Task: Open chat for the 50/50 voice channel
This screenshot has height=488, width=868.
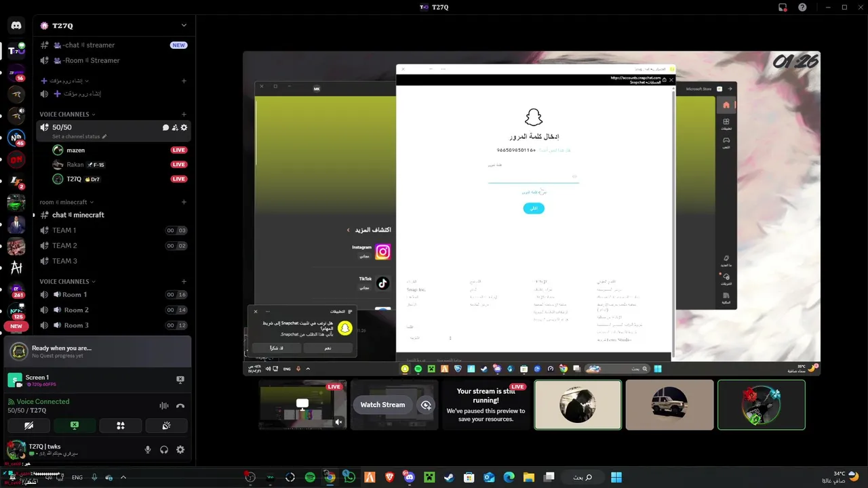Action: coord(165,127)
